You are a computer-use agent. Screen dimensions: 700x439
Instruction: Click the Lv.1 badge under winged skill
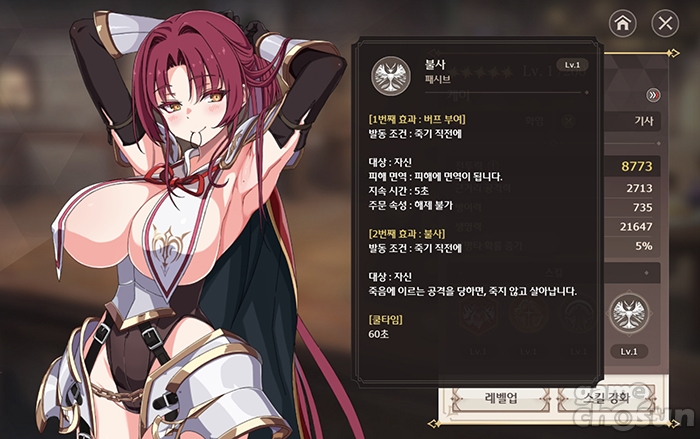click(x=629, y=351)
